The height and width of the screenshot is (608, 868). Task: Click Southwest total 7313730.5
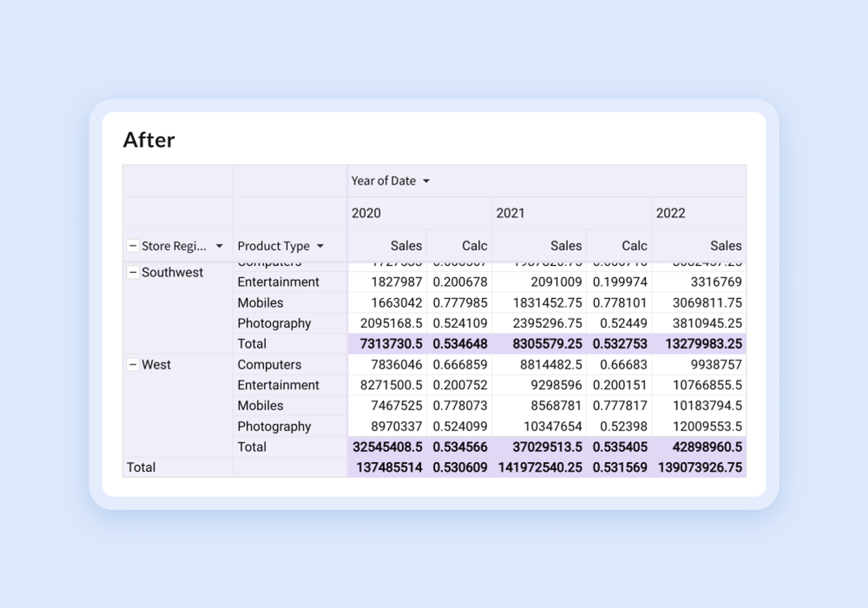391,344
